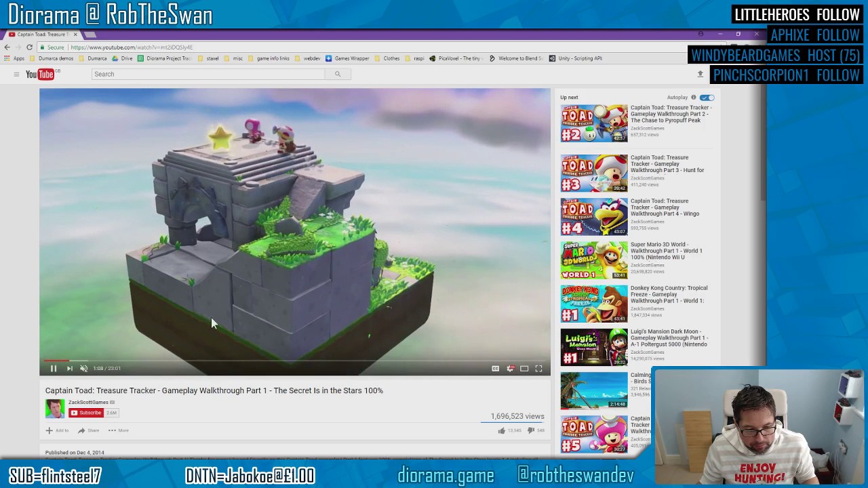Viewport: 868px width, 488px height.
Task: Expand the misc bookmark folder
Action: pos(233,58)
